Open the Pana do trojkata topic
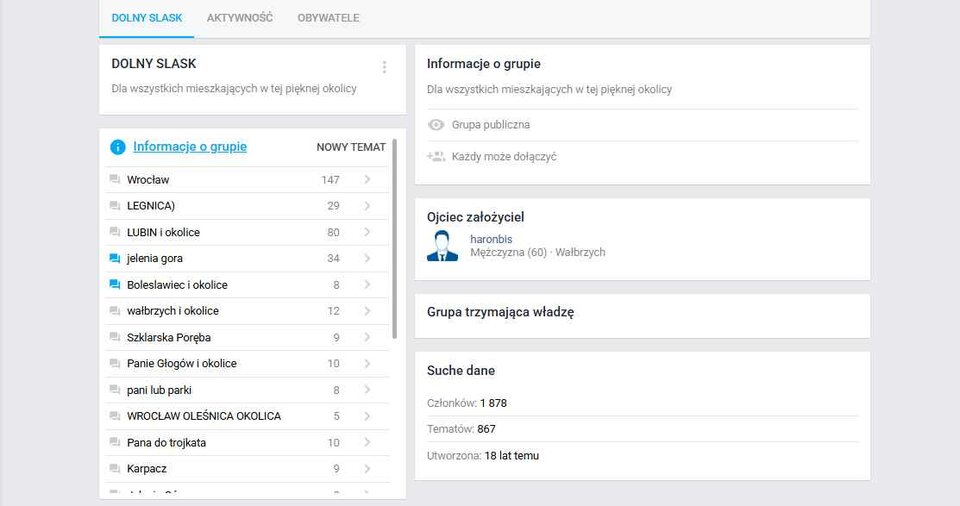 (x=166, y=442)
